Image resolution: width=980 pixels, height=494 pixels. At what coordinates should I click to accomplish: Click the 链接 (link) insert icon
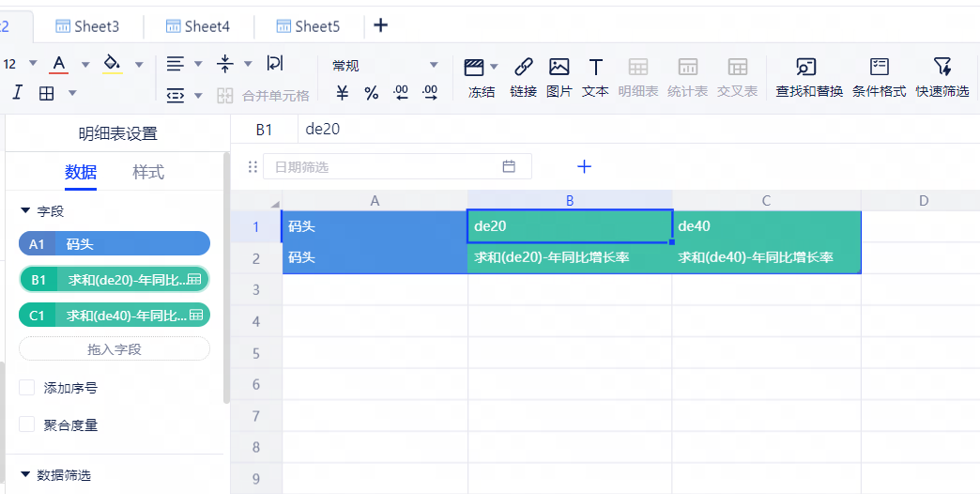point(523,68)
